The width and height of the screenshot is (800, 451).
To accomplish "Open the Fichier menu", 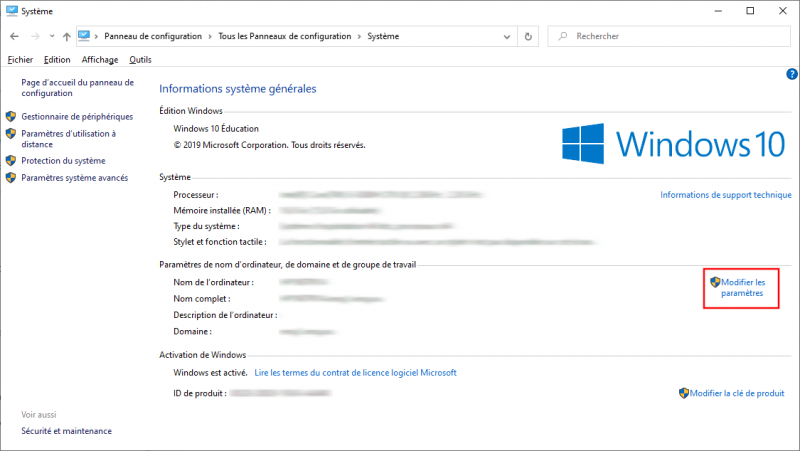I will click(20, 60).
